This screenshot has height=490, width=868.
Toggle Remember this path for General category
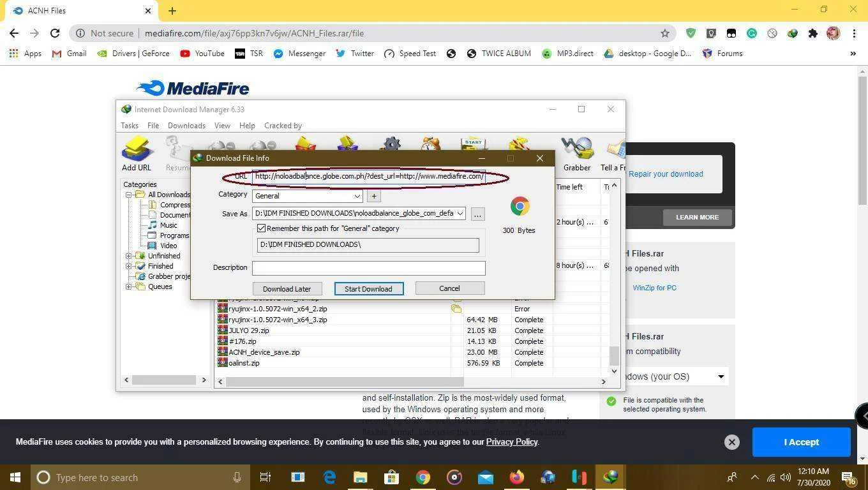(x=261, y=228)
